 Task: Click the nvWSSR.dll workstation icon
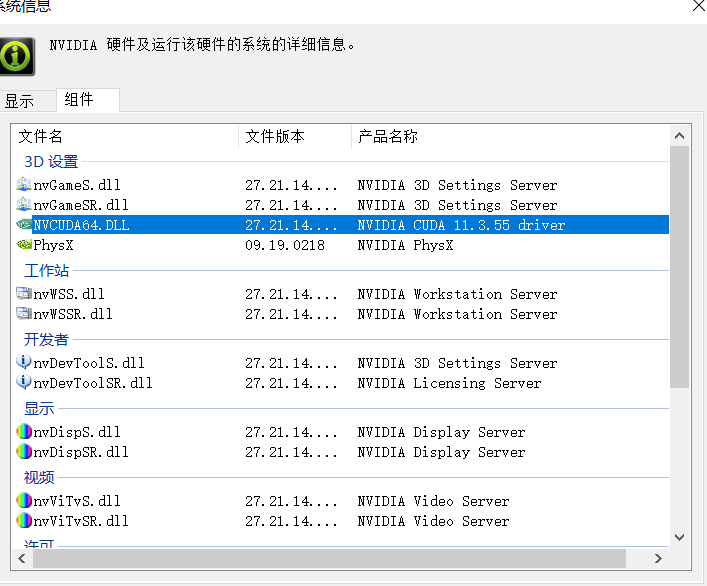click(23, 313)
